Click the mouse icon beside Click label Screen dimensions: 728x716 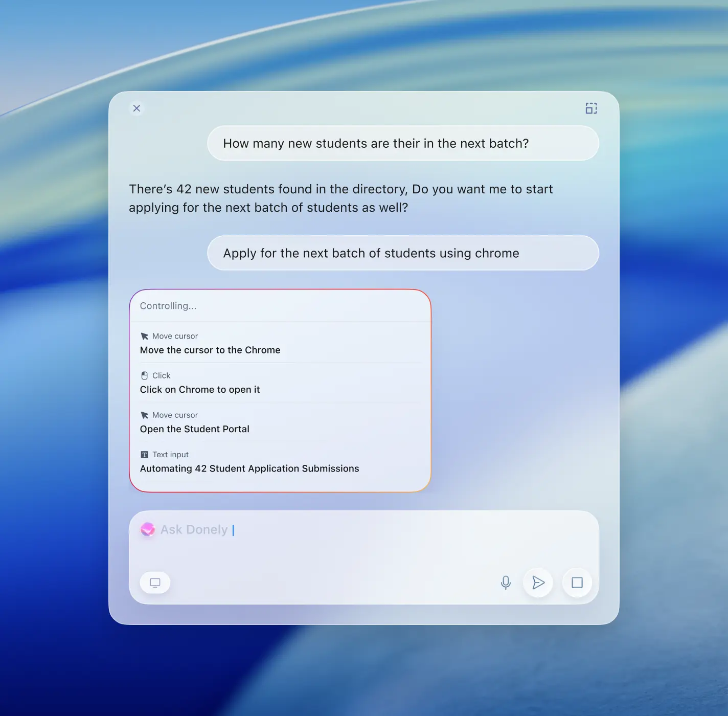145,375
